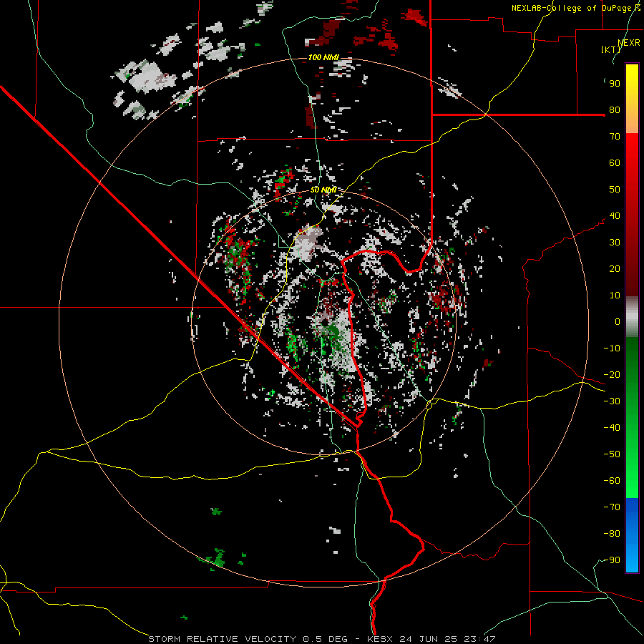Click the NEXR label at the upper right
644x644 pixels.
(629, 43)
